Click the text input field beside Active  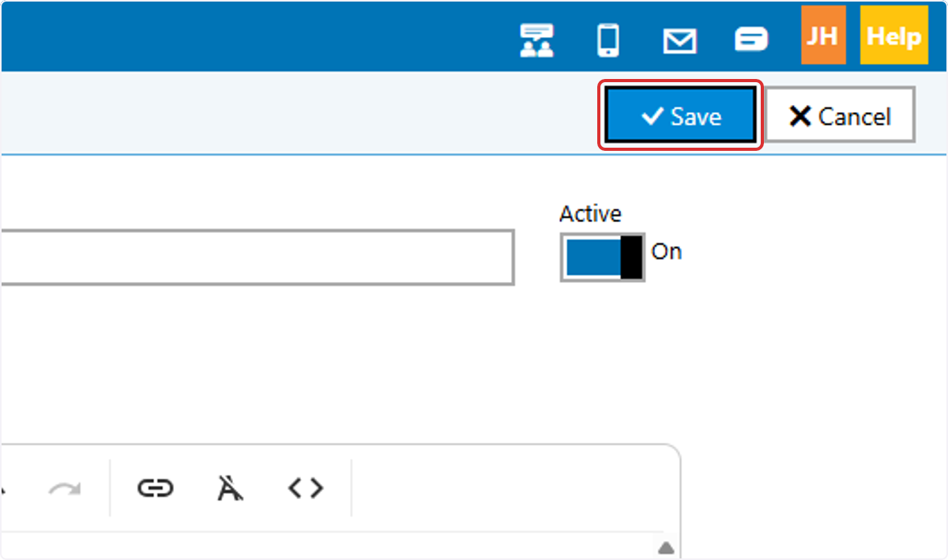coord(257,257)
